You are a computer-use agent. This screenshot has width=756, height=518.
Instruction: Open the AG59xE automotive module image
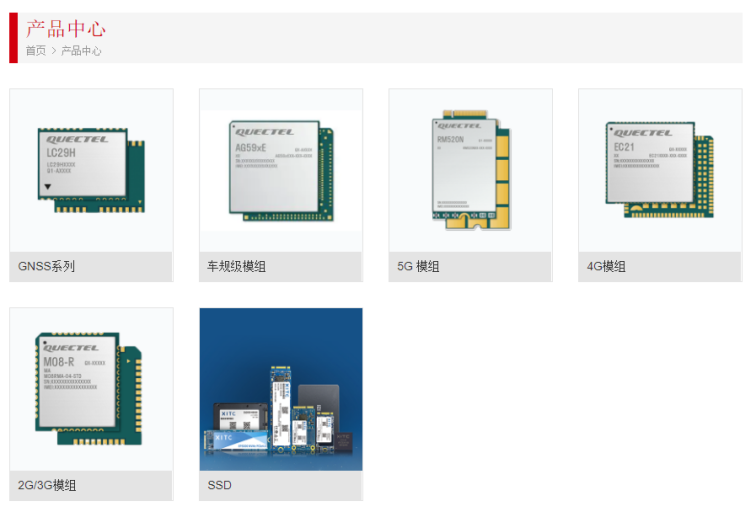tap(280, 170)
